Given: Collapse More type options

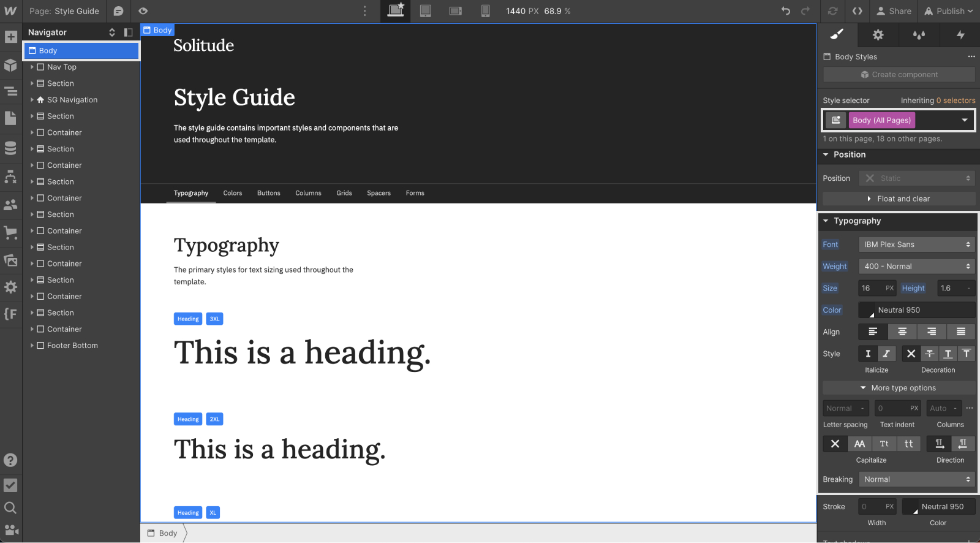Looking at the screenshot, I should pos(899,388).
